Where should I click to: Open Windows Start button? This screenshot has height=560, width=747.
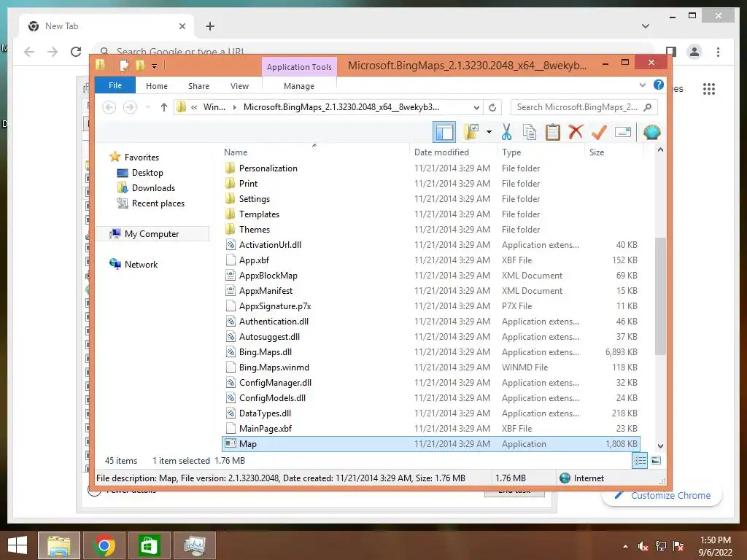[18, 545]
